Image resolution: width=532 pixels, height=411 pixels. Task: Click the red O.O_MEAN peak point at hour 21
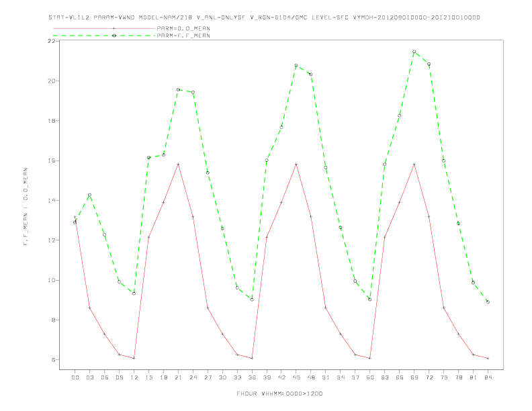click(x=178, y=165)
